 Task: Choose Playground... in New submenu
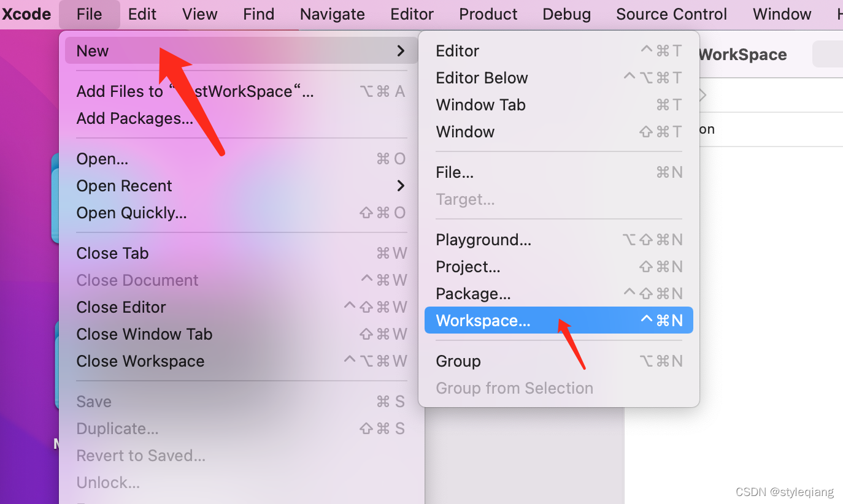click(559, 240)
